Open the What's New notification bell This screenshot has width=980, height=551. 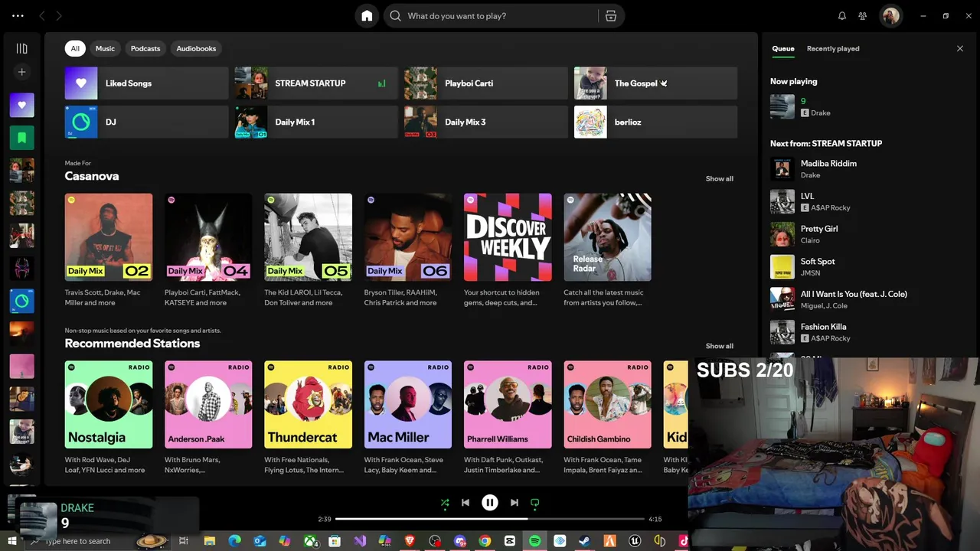pyautogui.click(x=842, y=16)
